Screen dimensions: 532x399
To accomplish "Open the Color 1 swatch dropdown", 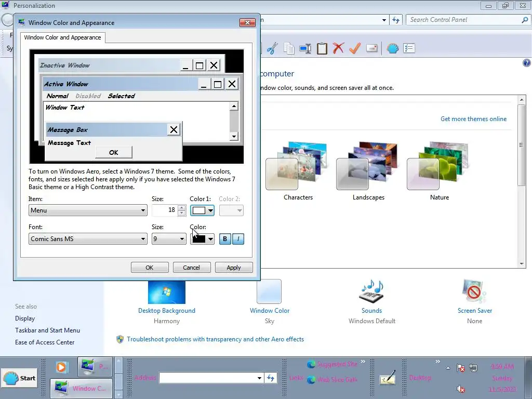I will [x=202, y=210].
